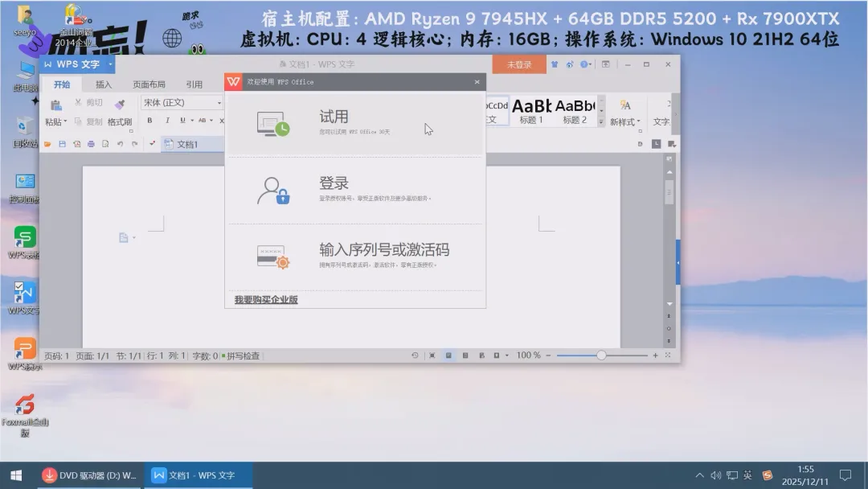This screenshot has width=868, height=489.
Task: Click the zoom slider handle
Action: [x=601, y=355]
